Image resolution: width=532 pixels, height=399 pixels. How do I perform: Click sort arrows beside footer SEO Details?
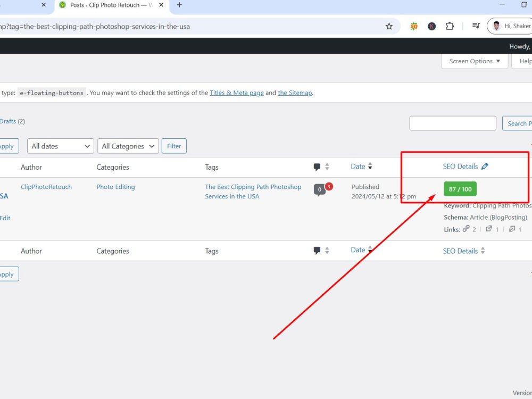[x=483, y=251]
